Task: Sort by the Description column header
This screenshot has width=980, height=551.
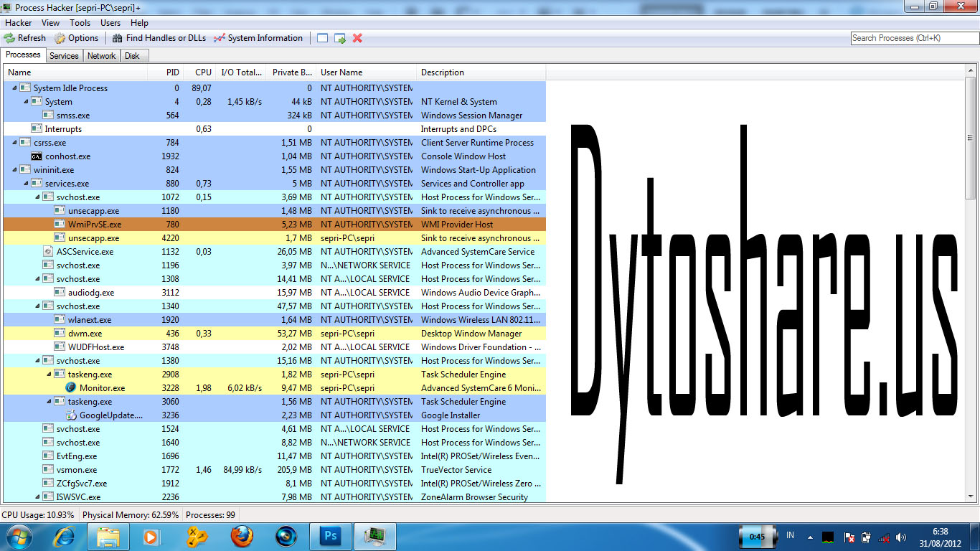Action: pyautogui.click(x=481, y=72)
